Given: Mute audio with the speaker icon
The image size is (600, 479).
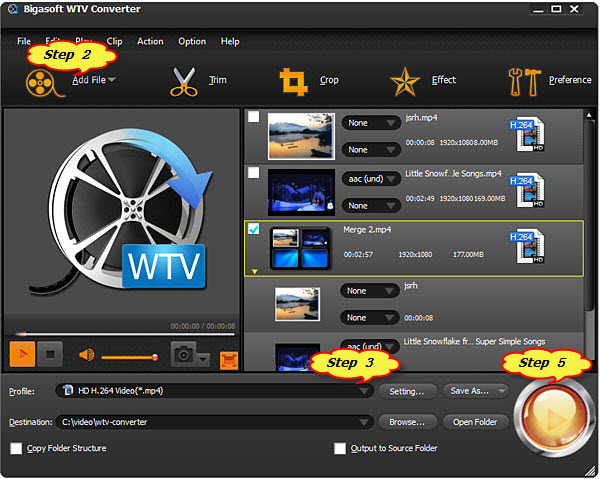Looking at the screenshot, I should 86,355.
